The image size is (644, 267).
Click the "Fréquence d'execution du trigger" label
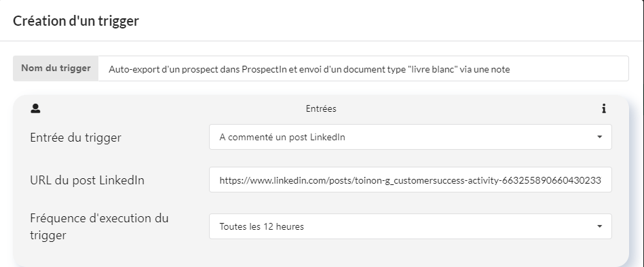coord(99,226)
